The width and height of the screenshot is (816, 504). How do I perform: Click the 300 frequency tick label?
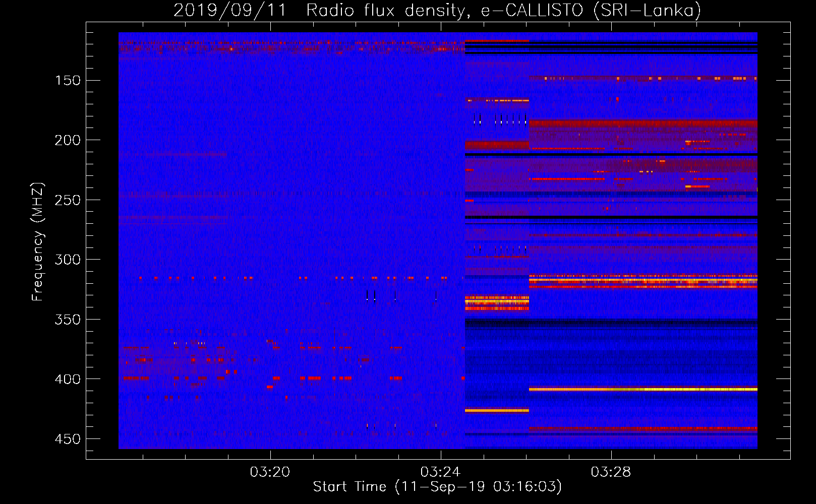pos(68,260)
